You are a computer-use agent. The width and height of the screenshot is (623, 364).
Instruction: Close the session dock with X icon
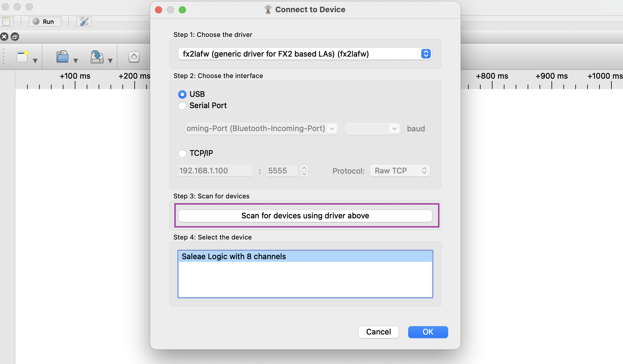point(4,37)
